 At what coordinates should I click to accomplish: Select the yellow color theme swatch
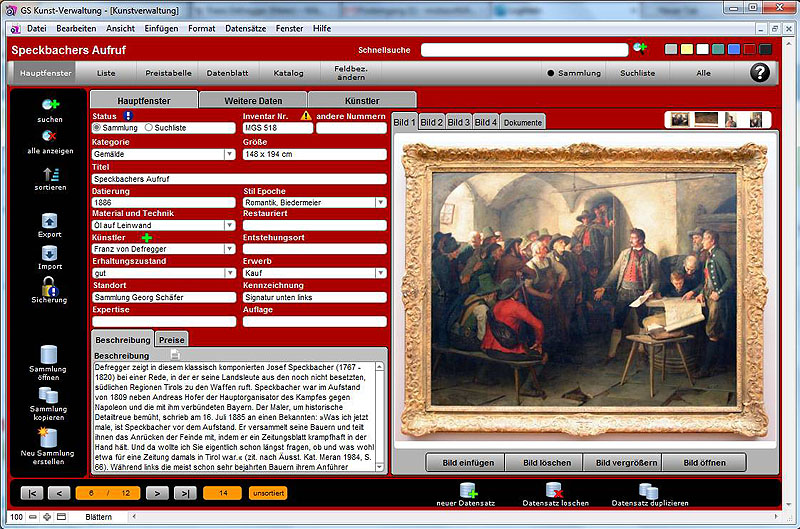(687, 49)
